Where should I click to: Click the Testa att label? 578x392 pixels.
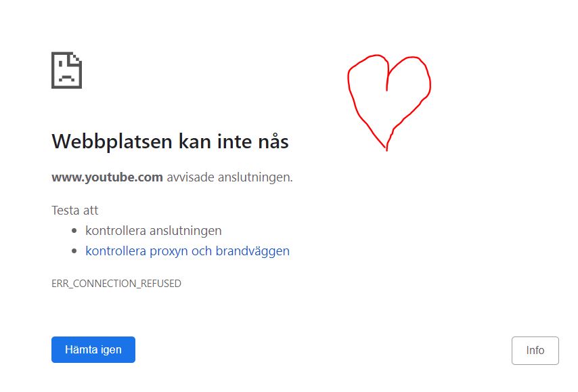(x=75, y=211)
